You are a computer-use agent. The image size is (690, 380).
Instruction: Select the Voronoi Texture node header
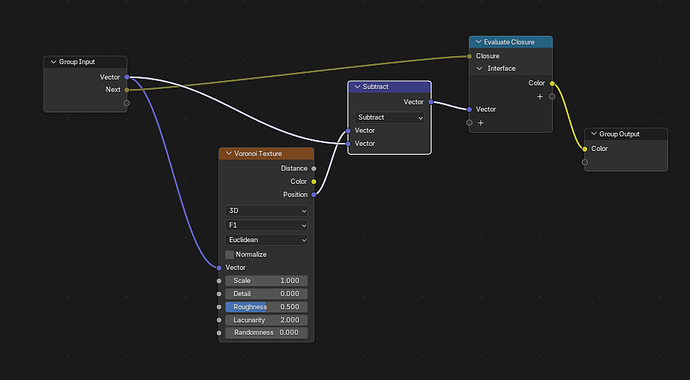click(x=266, y=153)
